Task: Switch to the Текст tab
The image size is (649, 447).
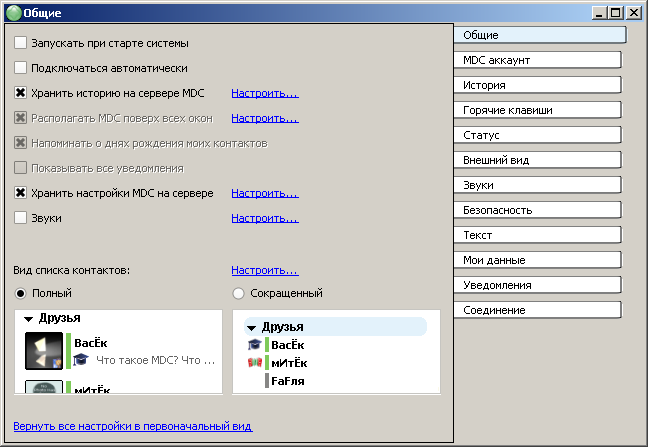Action: [537, 235]
